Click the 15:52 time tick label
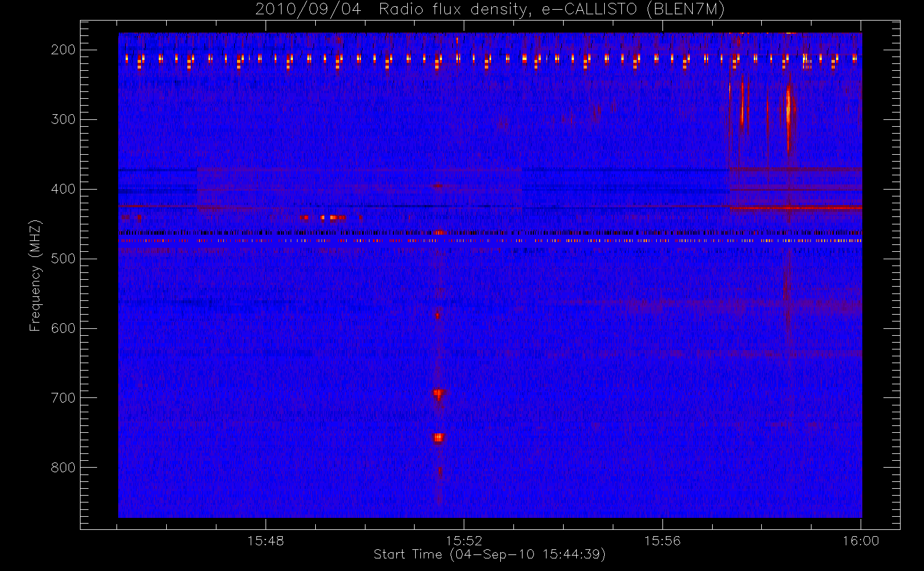This screenshot has width=924, height=571. tap(464, 541)
